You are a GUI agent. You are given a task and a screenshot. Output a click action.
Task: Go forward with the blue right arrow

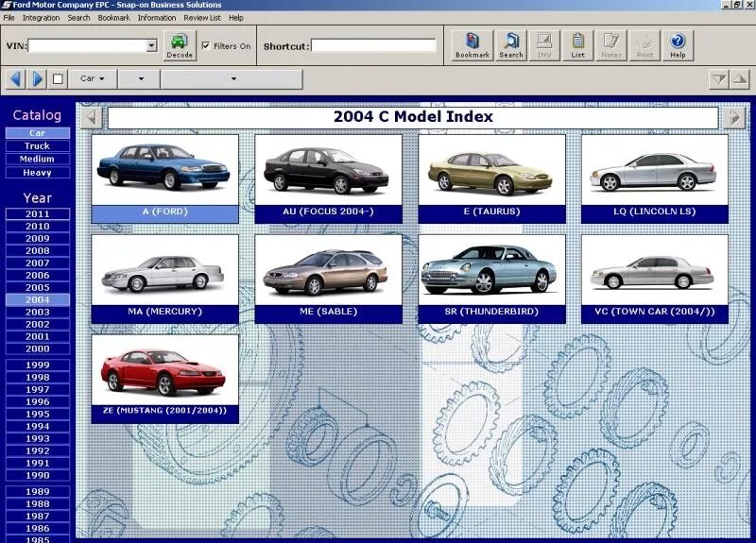coord(37,78)
